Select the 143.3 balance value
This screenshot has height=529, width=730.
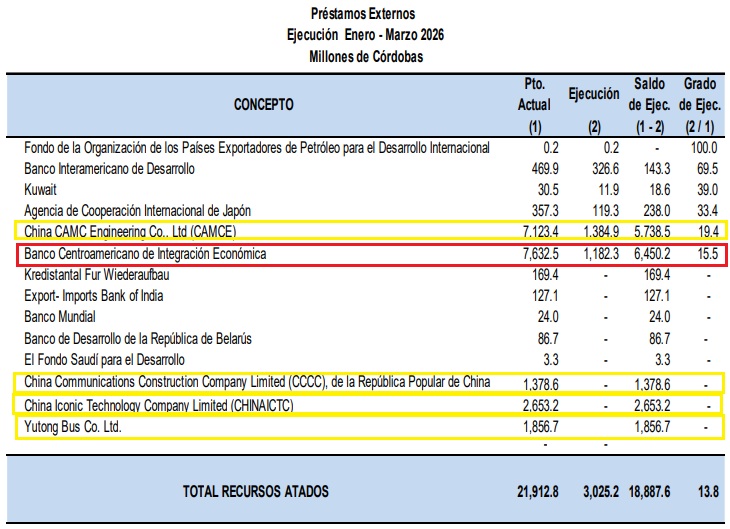coord(656,169)
